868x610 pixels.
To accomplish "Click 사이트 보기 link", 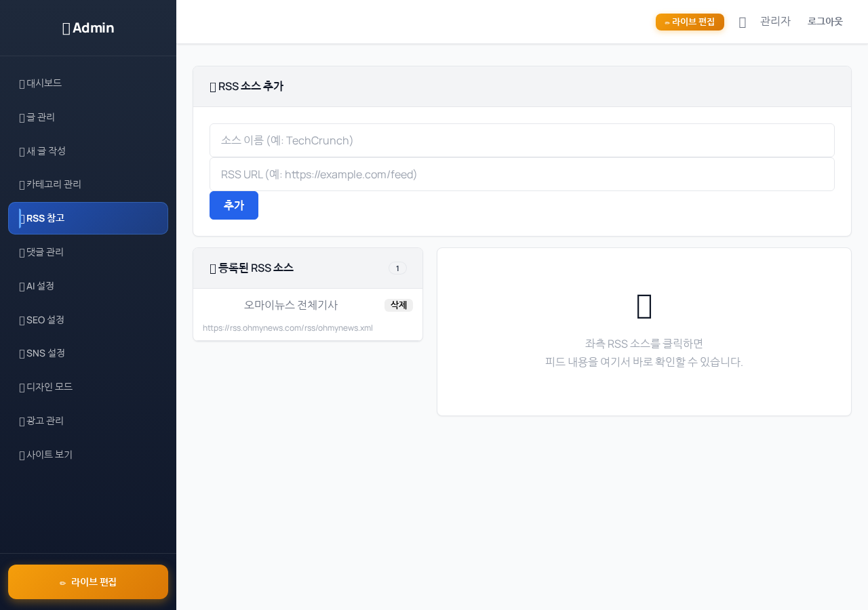I will point(49,455).
